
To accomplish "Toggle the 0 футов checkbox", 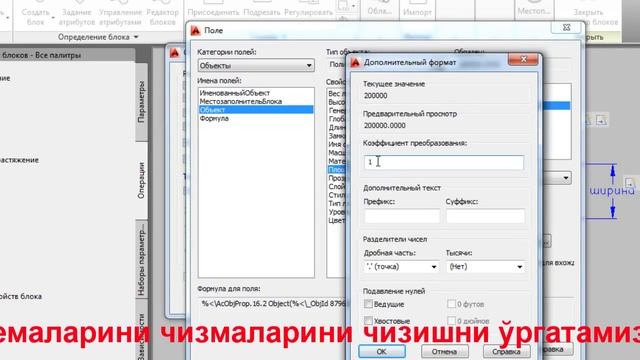I will 451,304.
